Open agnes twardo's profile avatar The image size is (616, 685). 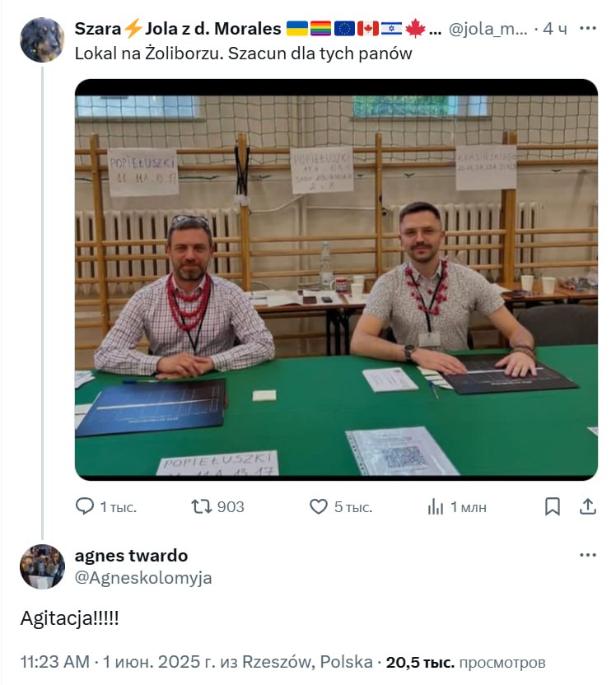(x=42, y=566)
